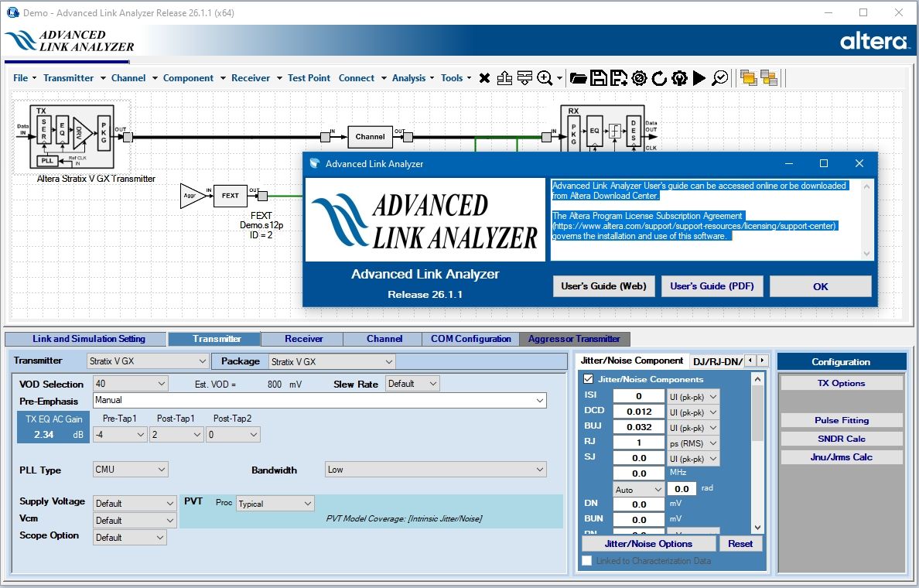Image resolution: width=919 pixels, height=588 pixels.
Task: Click the move-up layer toolbar icon
Action: [504, 78]
